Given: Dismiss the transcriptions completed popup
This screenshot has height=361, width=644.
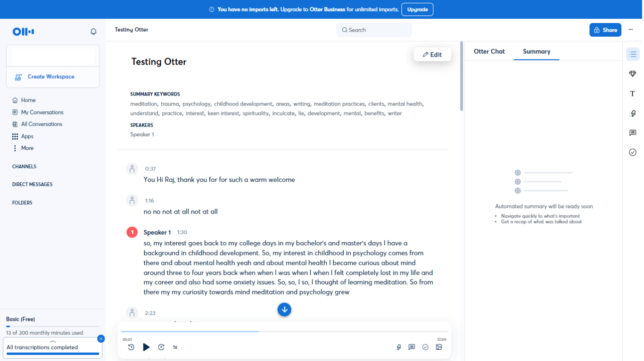Looking at the screenshot, I should click(101, 338).
